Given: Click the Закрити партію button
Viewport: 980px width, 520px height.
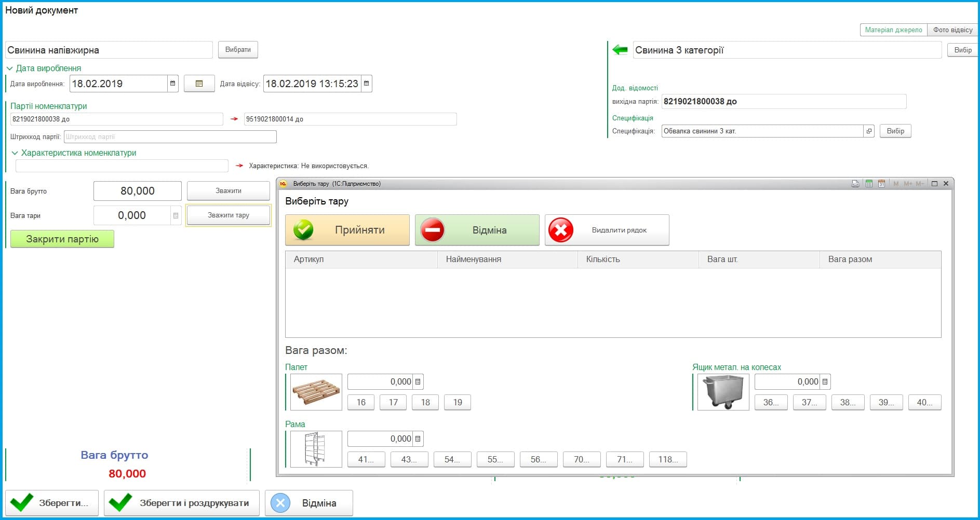Looking at the screenshot, I should [x=62, y=239].
